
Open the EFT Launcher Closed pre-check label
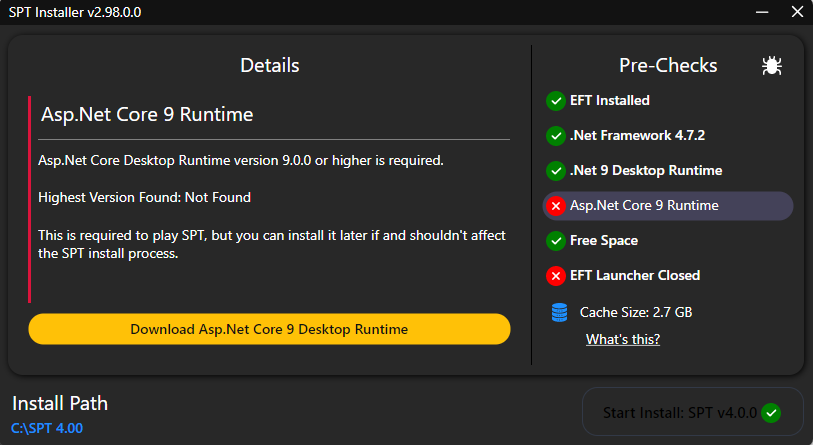click(x=634, y=275)
